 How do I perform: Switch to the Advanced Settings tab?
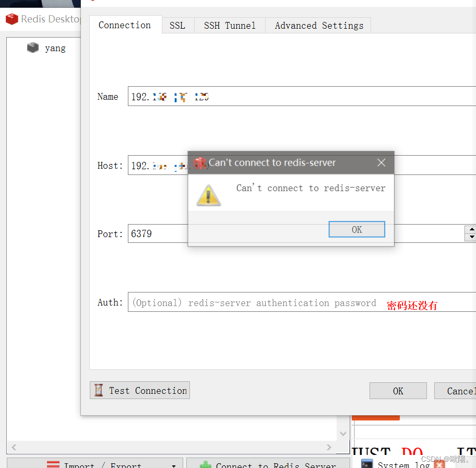[317, 25]
